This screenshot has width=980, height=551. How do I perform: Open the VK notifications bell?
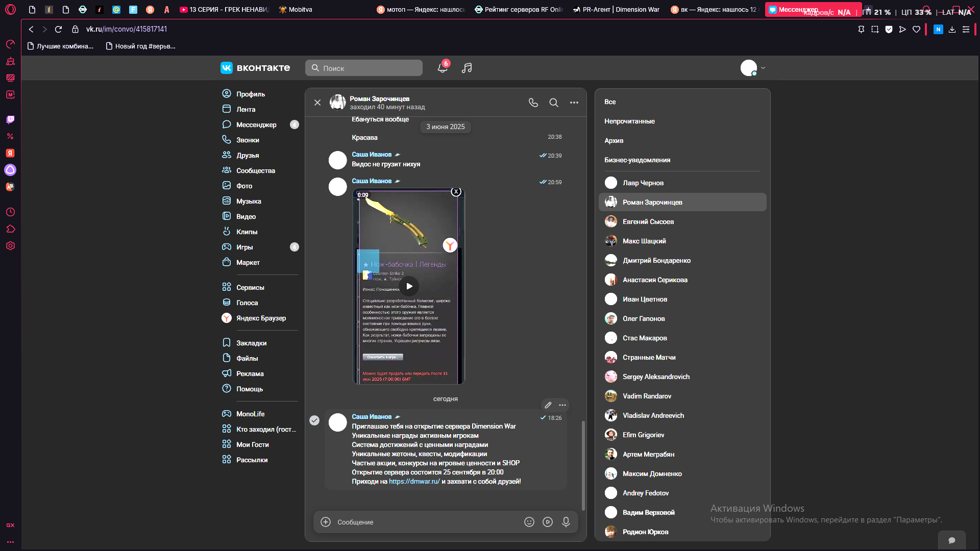point(443,68)
